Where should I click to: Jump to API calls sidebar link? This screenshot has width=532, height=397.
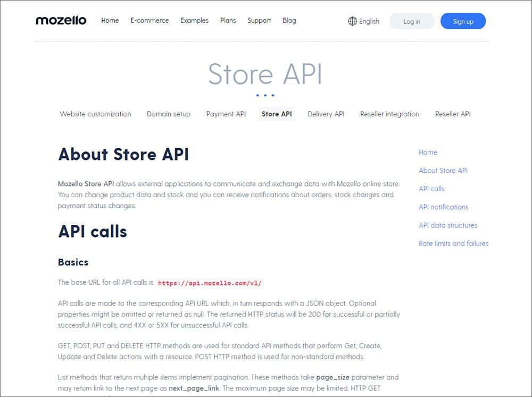coord(431,189)
